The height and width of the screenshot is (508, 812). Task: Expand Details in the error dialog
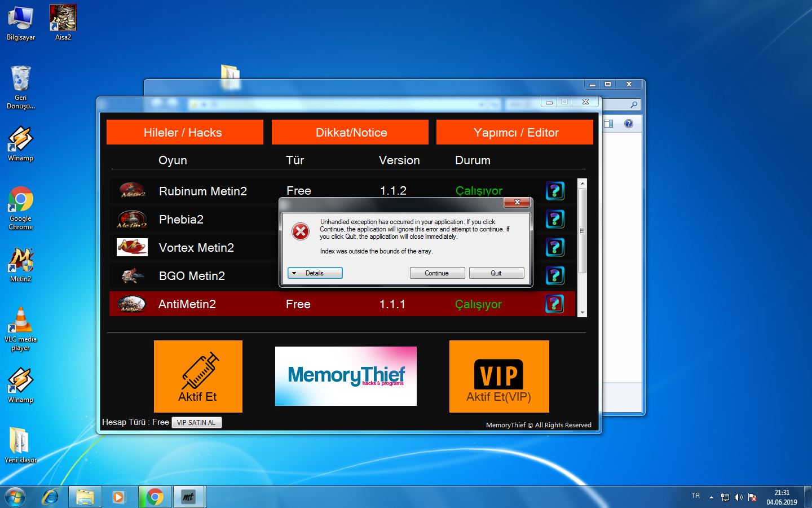(315, 273)
